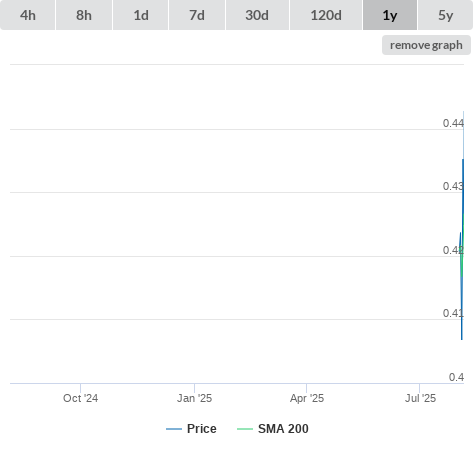Click the blue price line spike

click(463, 187)
